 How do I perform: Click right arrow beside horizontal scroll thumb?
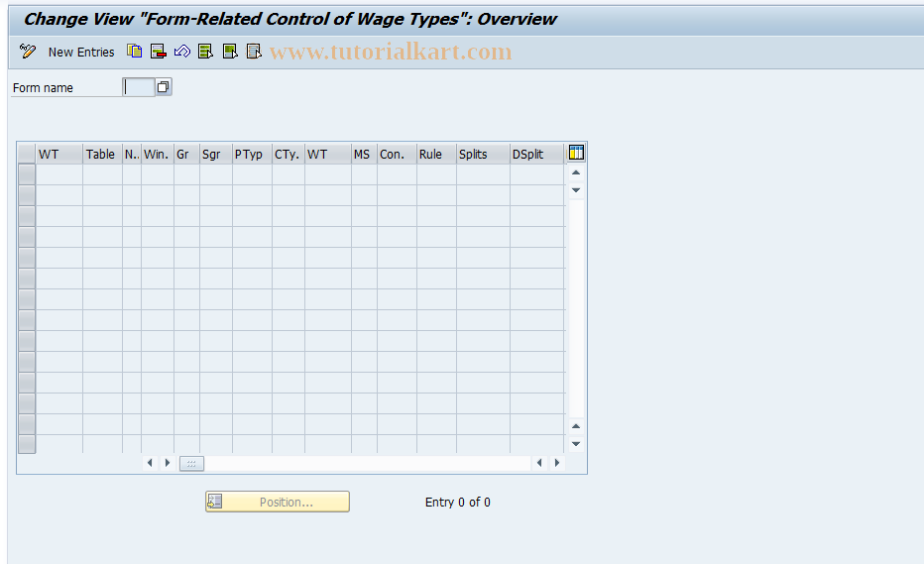coord(168,463)
